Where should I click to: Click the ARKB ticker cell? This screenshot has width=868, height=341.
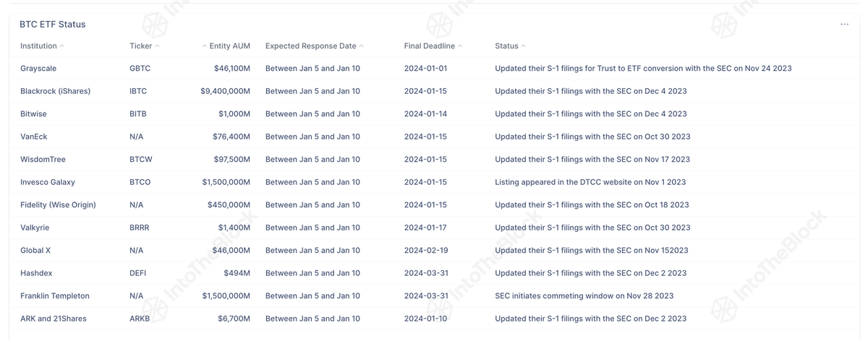(x=140, y=319)
